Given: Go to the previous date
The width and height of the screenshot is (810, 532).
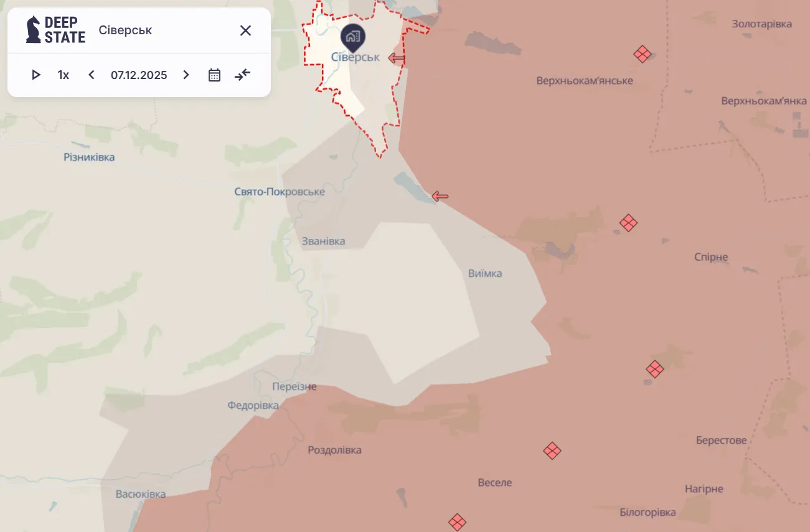Looking at the screenshot, I should (x=92, y=75).
